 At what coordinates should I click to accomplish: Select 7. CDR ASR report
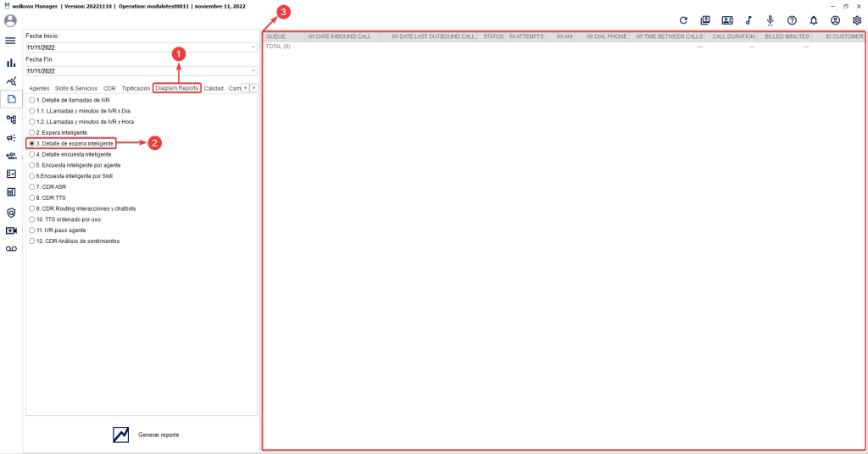(x=47, y=187)
